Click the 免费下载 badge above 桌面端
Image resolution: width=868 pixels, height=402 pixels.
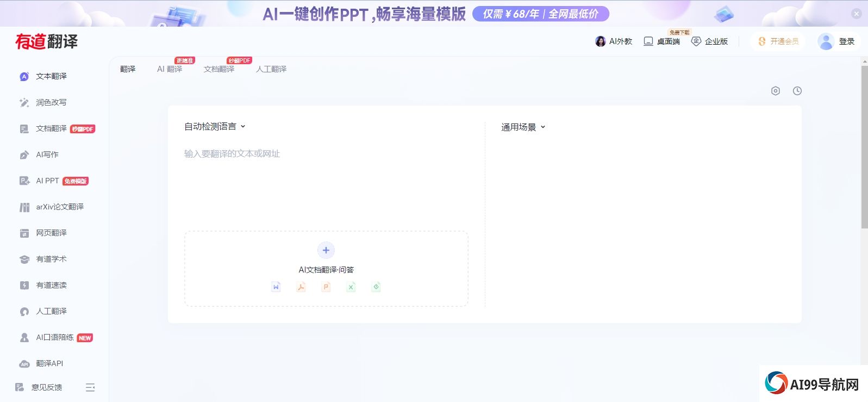(679, 33)
